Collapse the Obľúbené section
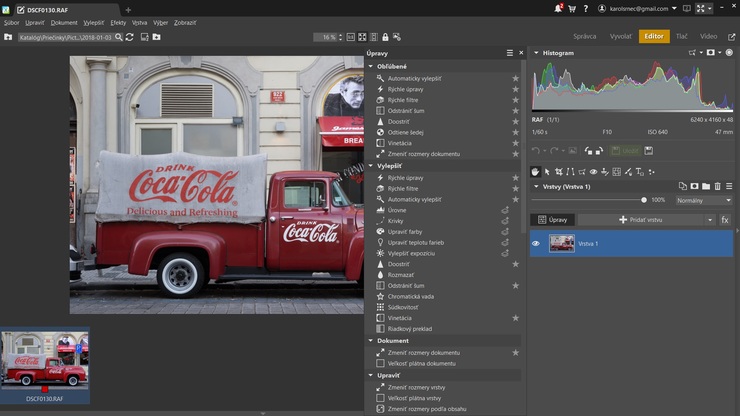 (371, 67)
